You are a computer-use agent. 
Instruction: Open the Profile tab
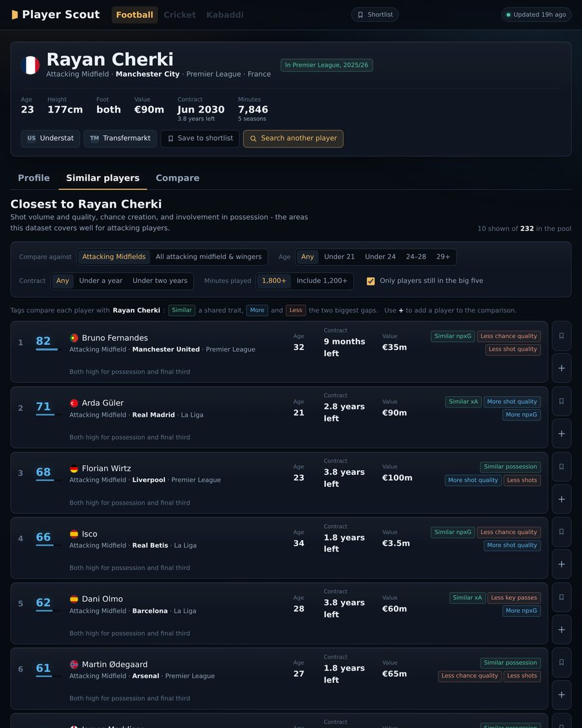coord(34,178)
